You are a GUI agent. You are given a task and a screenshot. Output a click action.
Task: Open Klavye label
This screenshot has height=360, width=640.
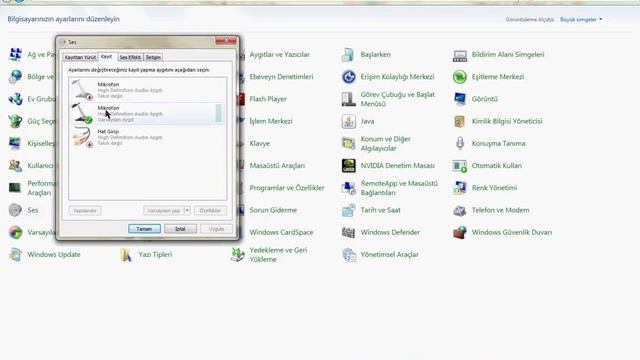tap(260, 144)
